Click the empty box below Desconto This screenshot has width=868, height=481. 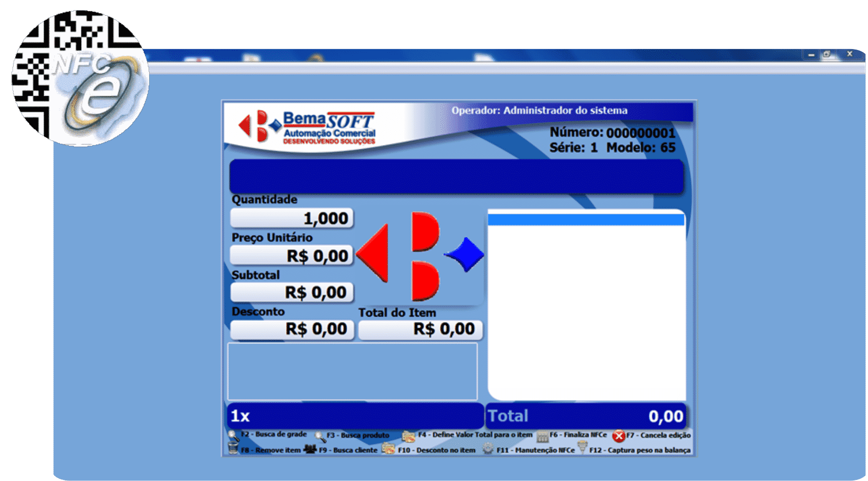coord(352,371)
